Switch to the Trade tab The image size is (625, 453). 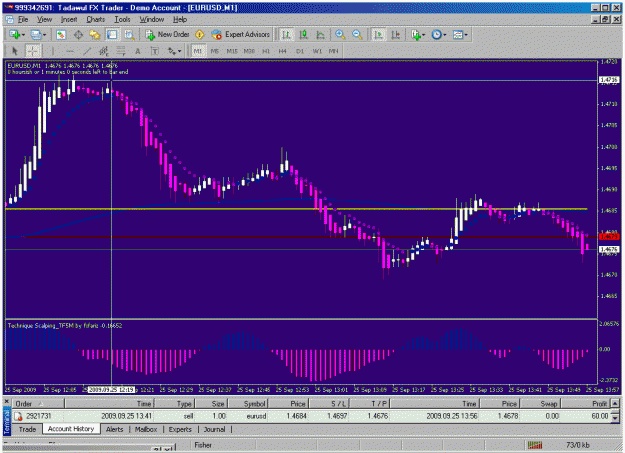tap(28, 429)
